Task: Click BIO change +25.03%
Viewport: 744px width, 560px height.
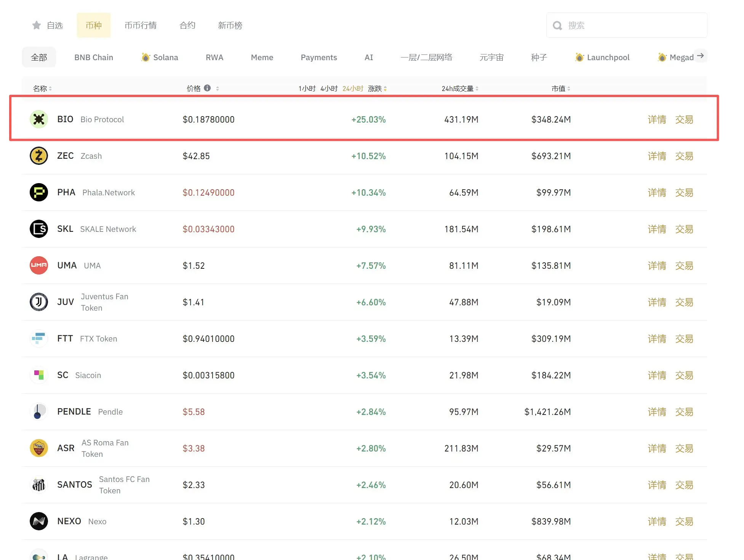Action: [368, 119]
